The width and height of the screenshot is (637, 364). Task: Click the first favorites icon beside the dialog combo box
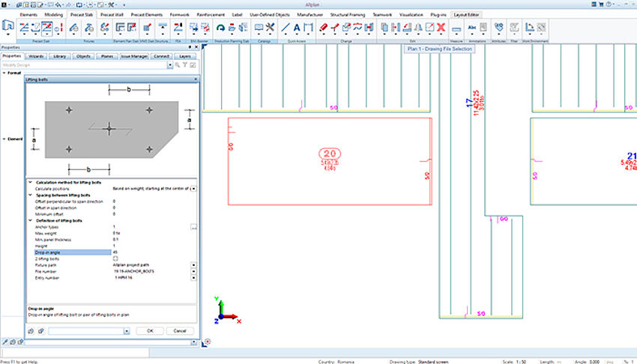[31, 330]
